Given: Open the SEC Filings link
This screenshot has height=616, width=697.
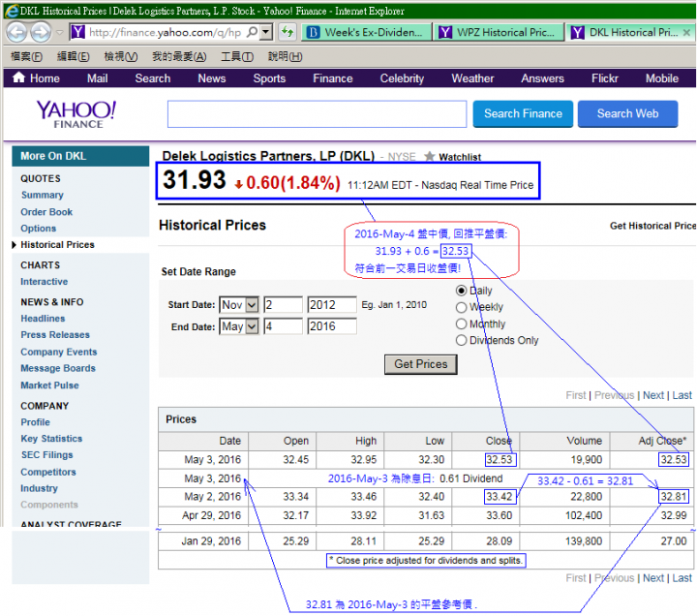Looking at the screenshot, I should [47, 455].
